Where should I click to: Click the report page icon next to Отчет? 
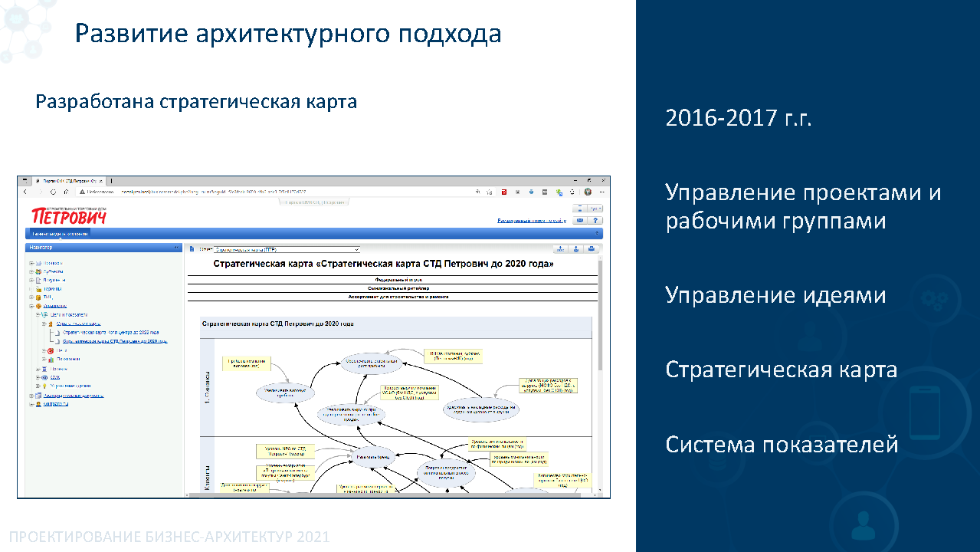[x=192, y=249]
